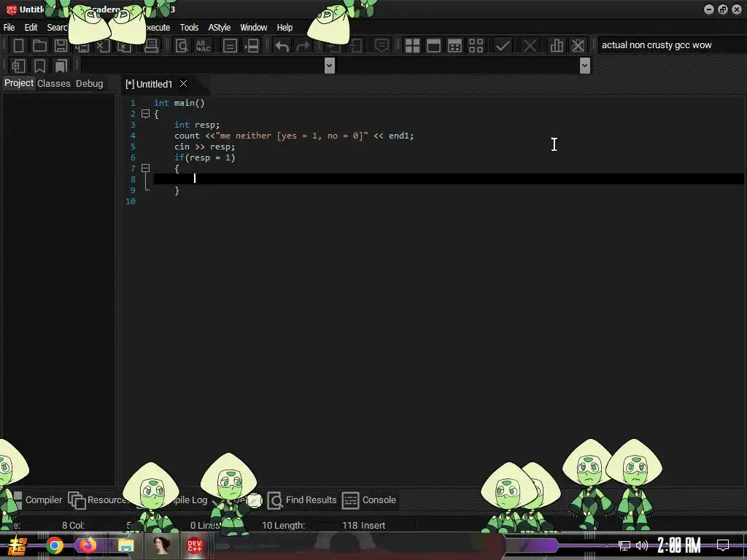Save the current file using the floppy icon
747x560 pixels.
(x=61, y=46)
